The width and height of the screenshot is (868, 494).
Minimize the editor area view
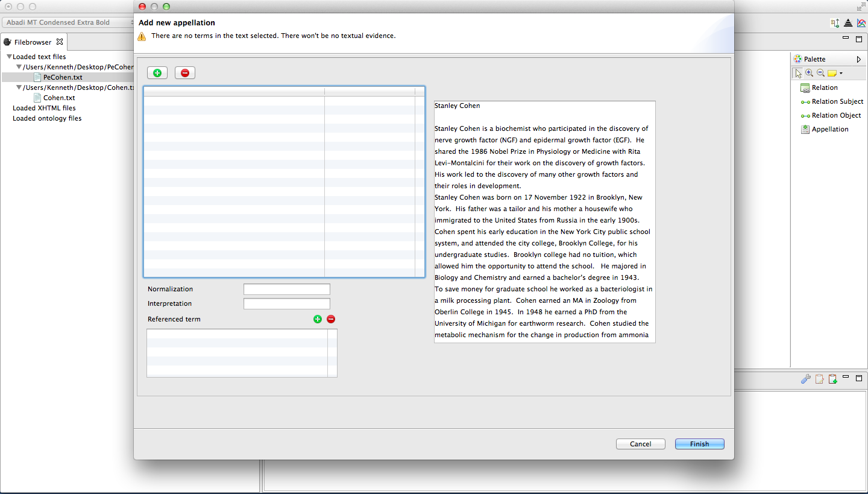coord(846,37)
